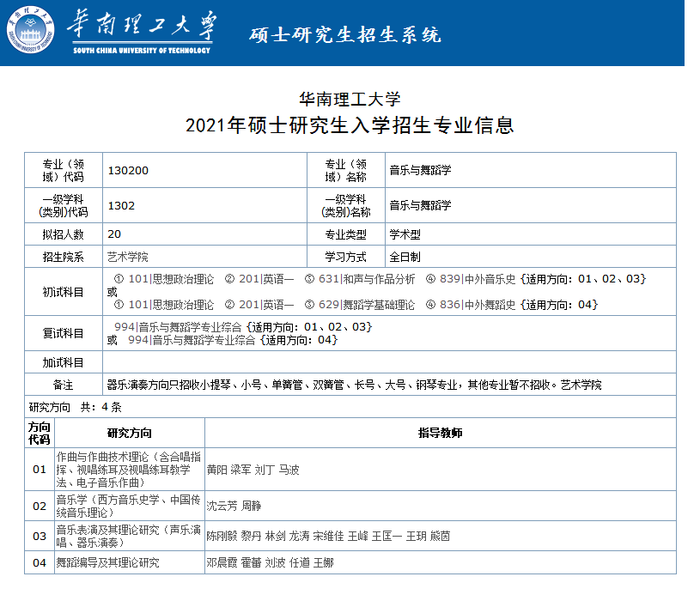Open 101|思想政治理论 in the 方向 04 line
700x613 pixels.
point(171,305)
